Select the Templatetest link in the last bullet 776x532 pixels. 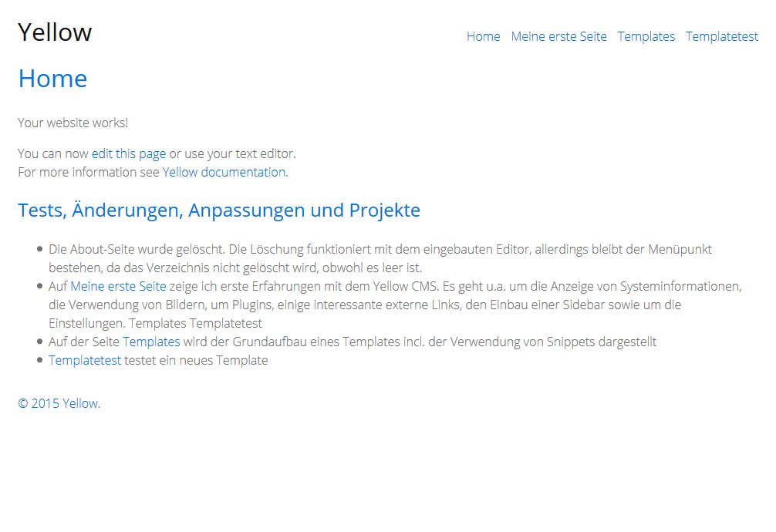[x=85, y=360]
